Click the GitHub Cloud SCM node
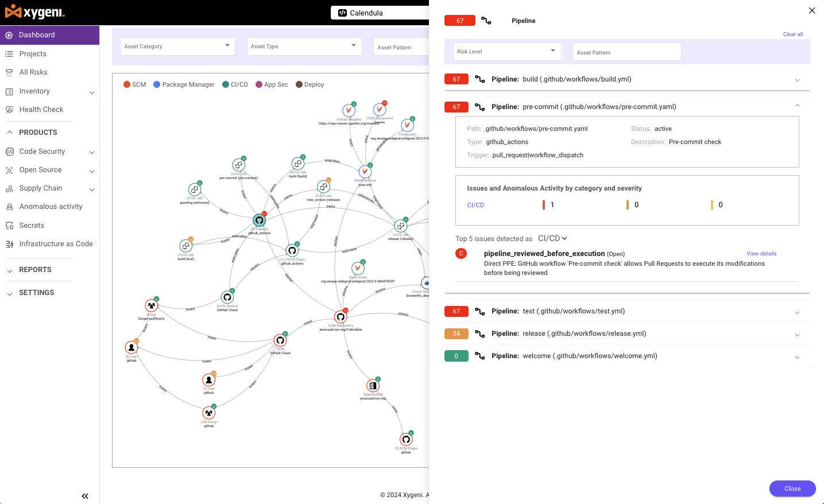The width and height of the screenshot is (824, 504). point(280,340)
